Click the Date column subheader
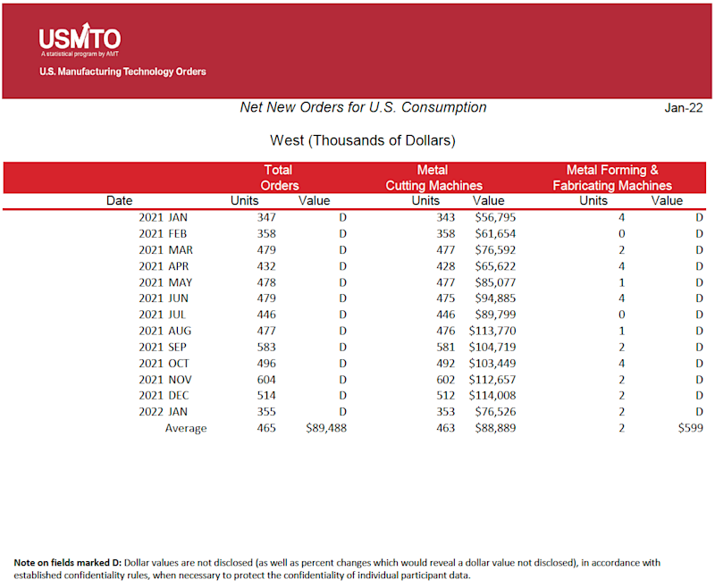The height and width of the screenshot is (588, 715). pos(119,200)
